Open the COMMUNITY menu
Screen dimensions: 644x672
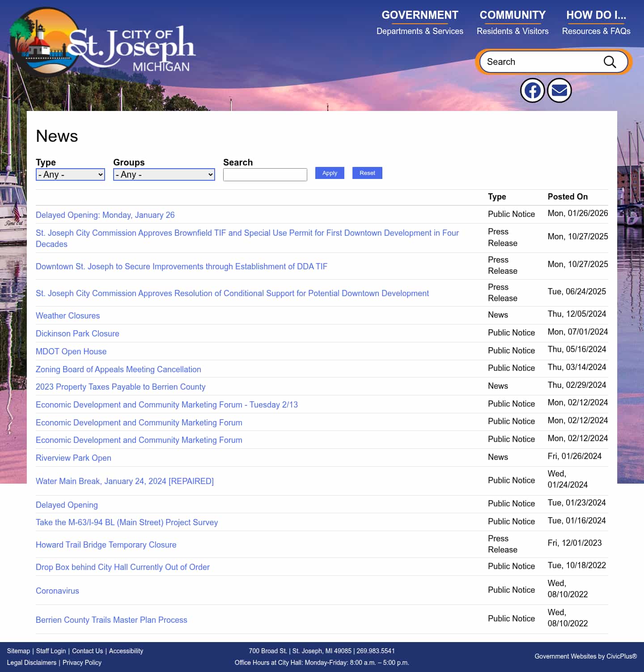click(x=513, y=15)
